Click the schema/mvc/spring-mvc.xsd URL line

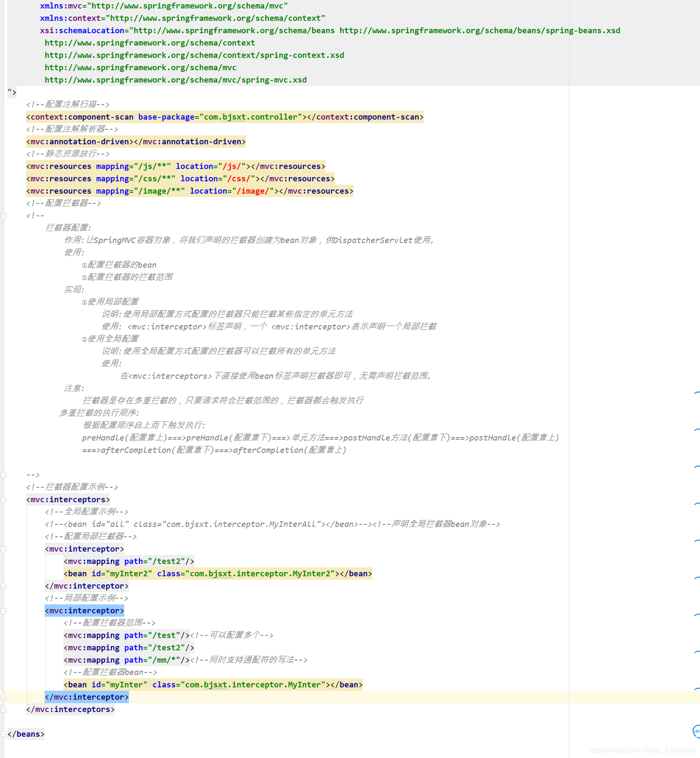tap(176, 80)
